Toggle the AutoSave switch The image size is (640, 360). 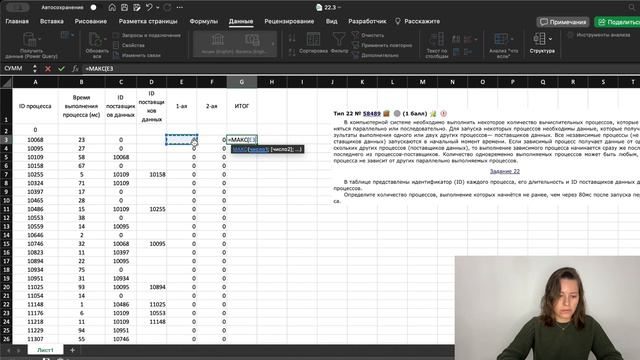(92, 7)
